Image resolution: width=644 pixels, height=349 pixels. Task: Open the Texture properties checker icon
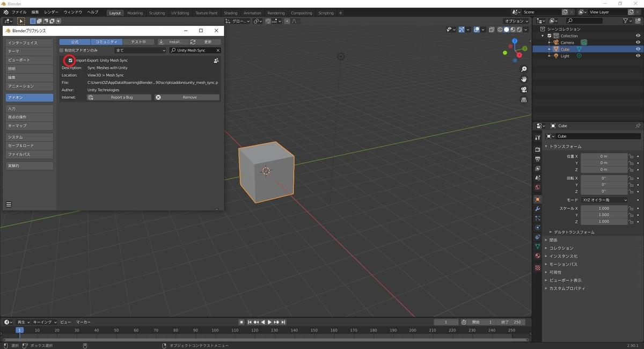pos(538,267)
